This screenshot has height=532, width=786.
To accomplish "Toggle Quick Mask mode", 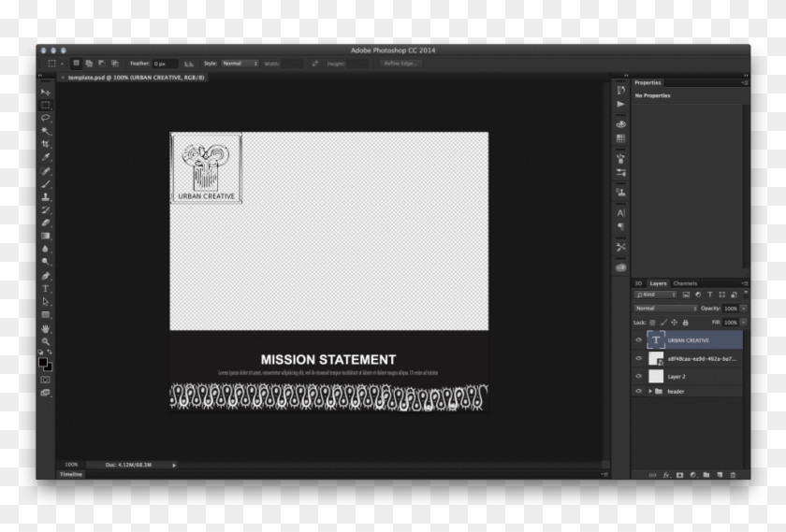I will tap(46, 381).
